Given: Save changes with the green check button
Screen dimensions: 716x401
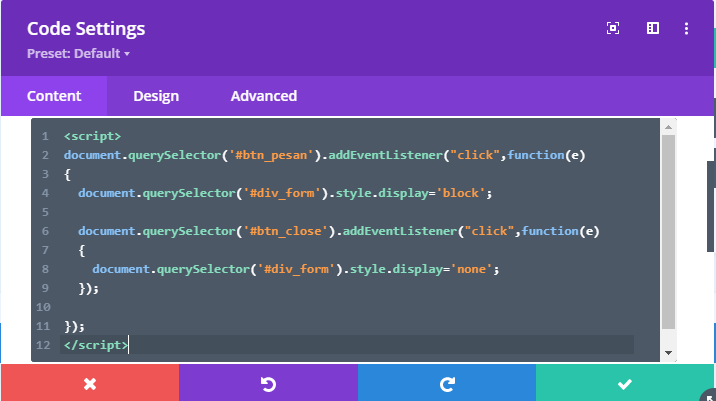Looking at the screenshot, I should click(625, 384).
